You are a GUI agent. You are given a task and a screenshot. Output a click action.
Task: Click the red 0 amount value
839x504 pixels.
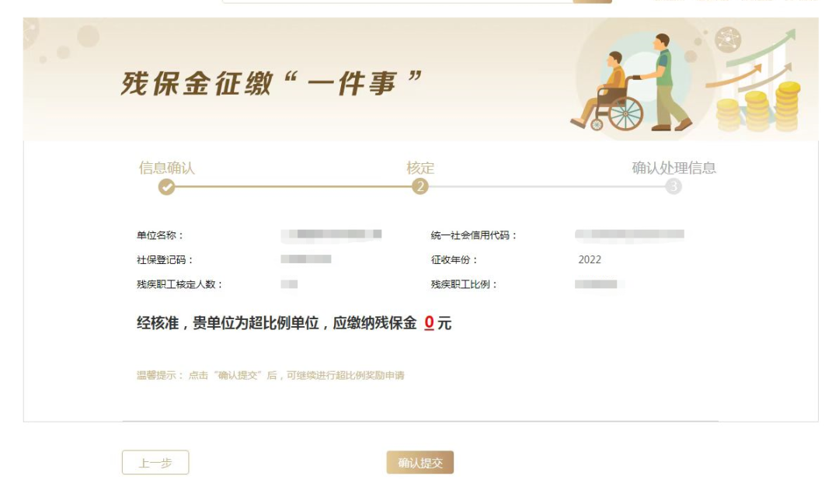(429, 322)
